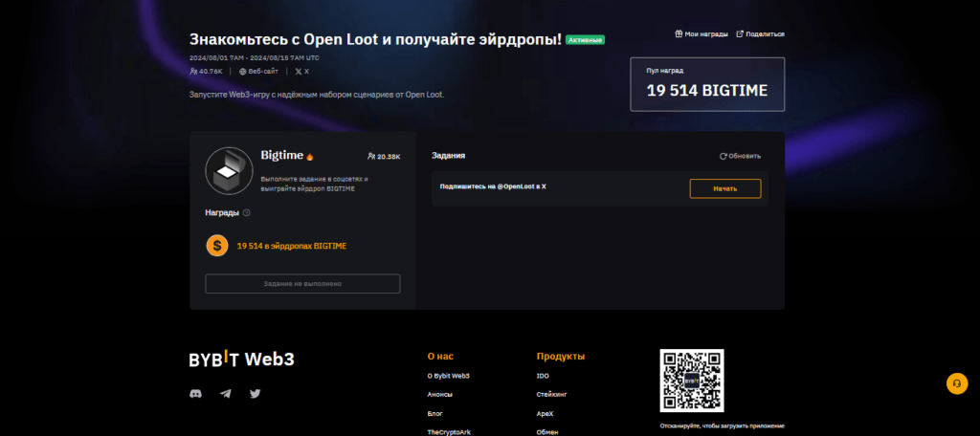The image size is (980, 436).
Task: Open the Награды help question-mark icon
Action: [x=246, y=213]
